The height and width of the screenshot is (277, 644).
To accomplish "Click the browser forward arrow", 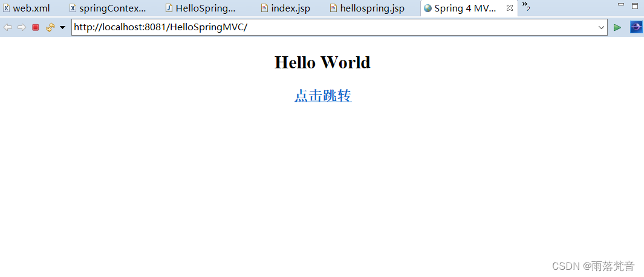I will 21,28.
